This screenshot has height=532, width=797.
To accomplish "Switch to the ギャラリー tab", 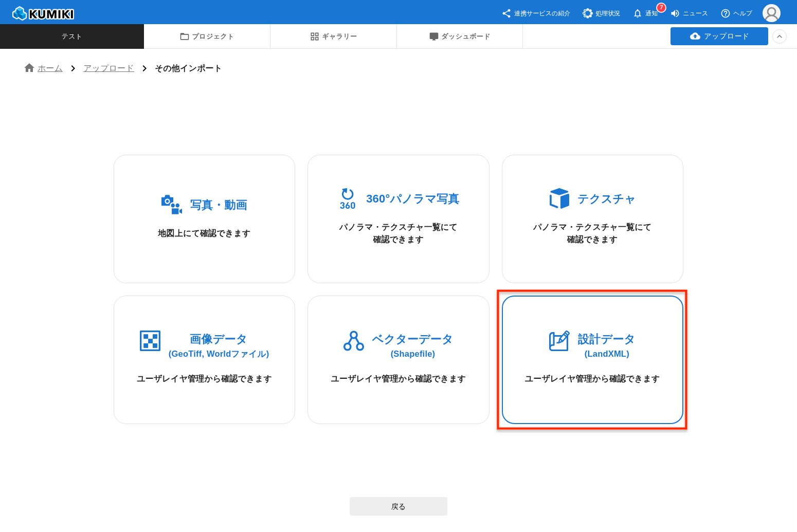I will coord(333,36).
